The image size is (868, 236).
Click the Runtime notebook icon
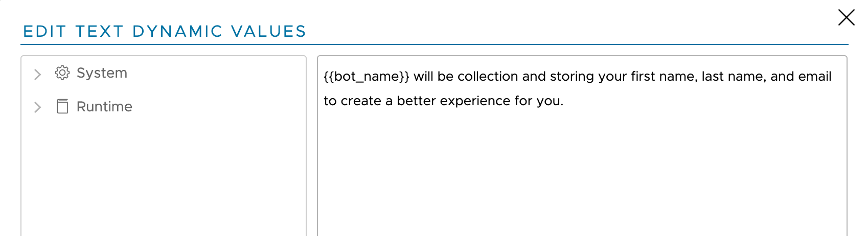62,107
